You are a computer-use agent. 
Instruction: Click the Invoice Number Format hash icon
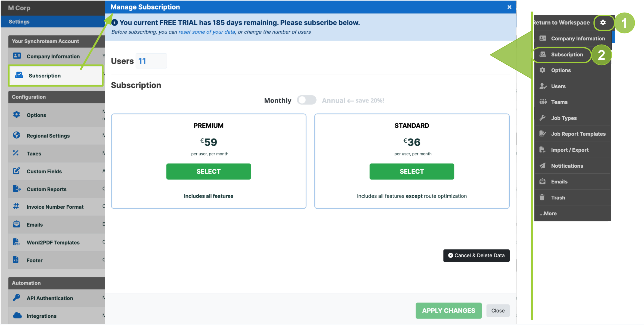(16, 207)
